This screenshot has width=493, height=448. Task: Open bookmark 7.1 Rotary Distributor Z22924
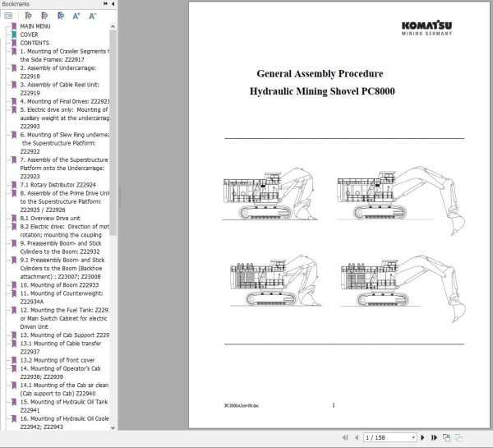pos(58,185)
